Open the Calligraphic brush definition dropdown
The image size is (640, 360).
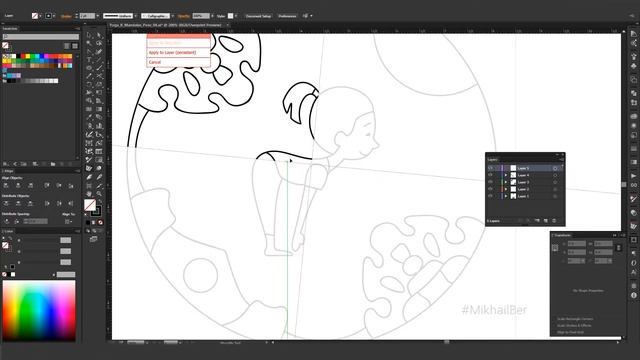coord(173,16)
